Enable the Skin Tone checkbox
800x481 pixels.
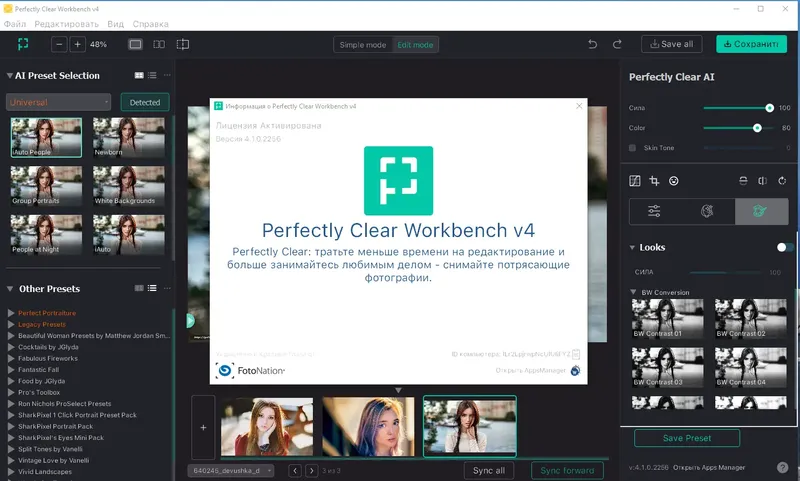click(x=633, y=148)
